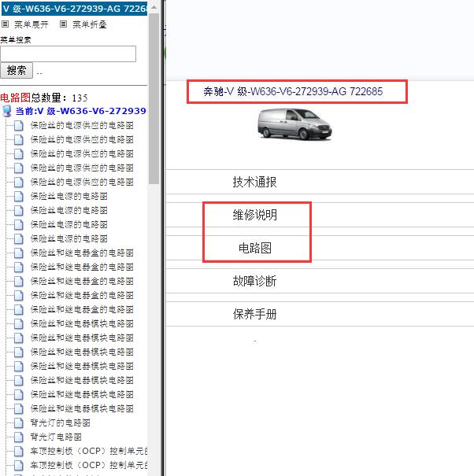Click the 电路图总数量：135 text
Screen dimensions: 474x476
tap(44, 98)
